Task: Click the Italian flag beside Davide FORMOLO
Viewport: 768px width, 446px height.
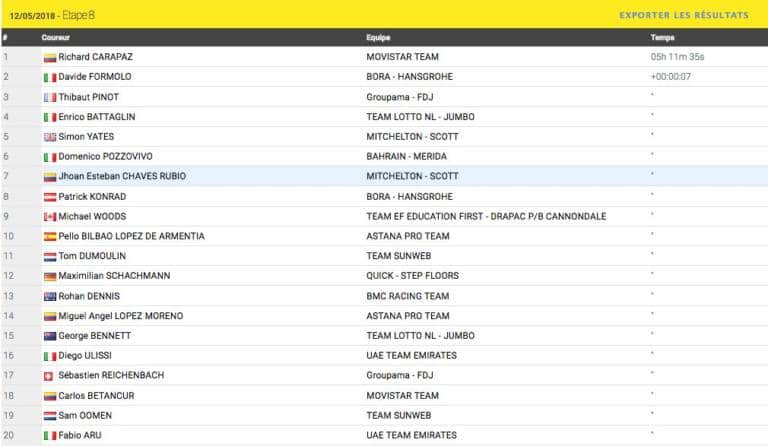Action: 50,77
